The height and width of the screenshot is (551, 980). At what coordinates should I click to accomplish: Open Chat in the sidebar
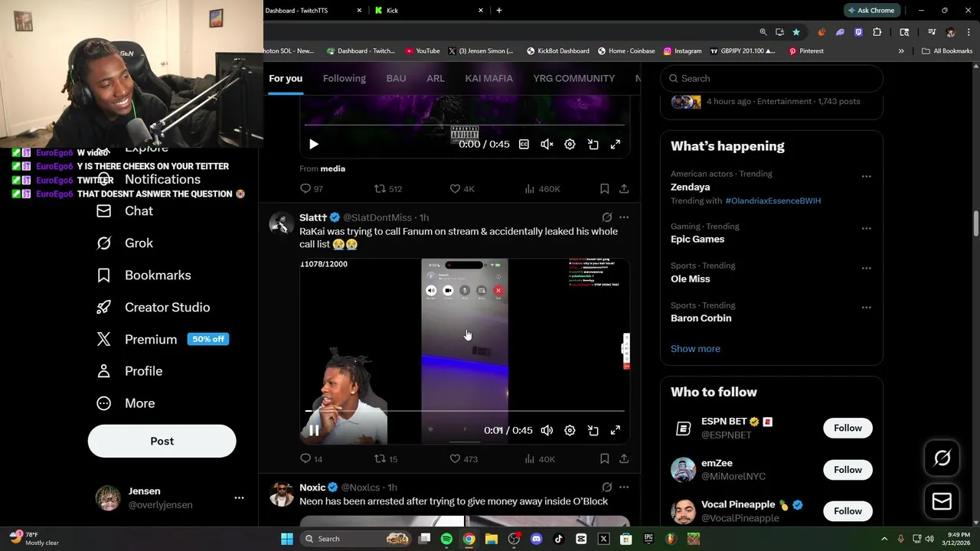125,211
